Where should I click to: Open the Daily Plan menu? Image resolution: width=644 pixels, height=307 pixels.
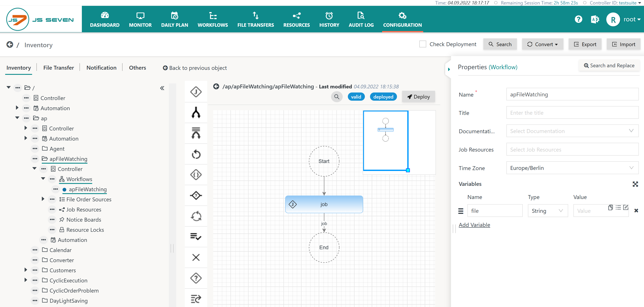pos(174,19)
